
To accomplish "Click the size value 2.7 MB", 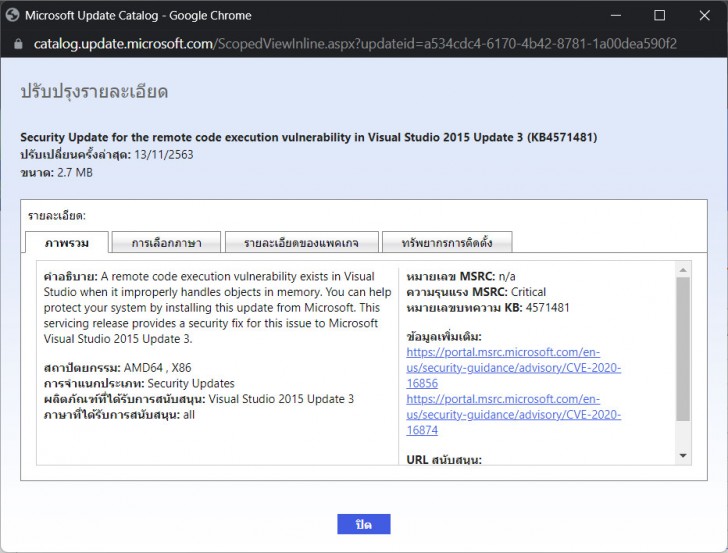I will tap(75, 173).
